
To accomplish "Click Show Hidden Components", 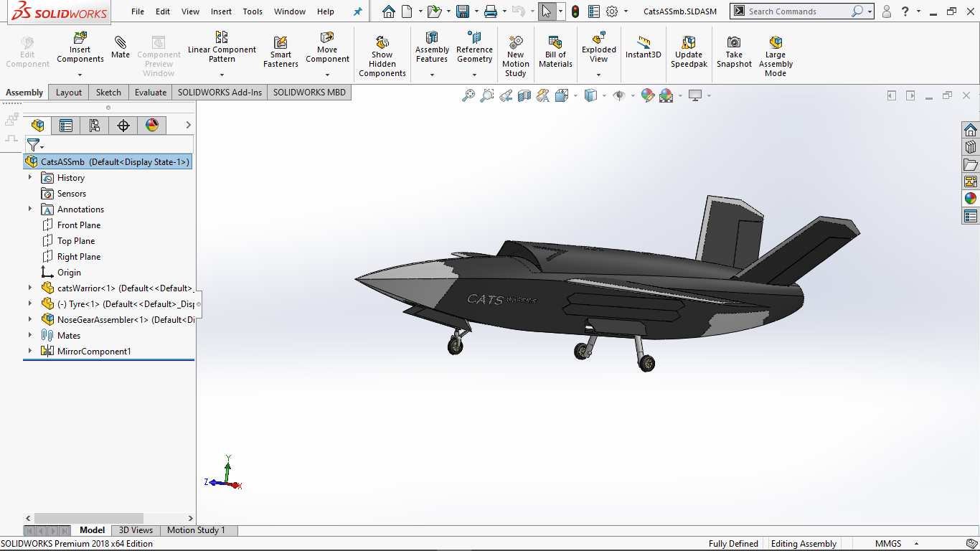I will click(x=382, y=50).
